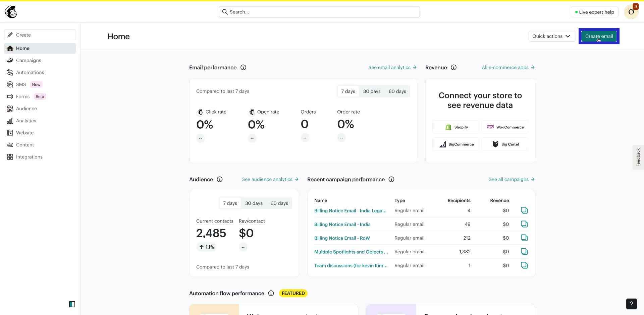The width and height of the screenshot is (644, 315).
Task: Select 7 days in Email performance comparison
Action: click(348, 91)
